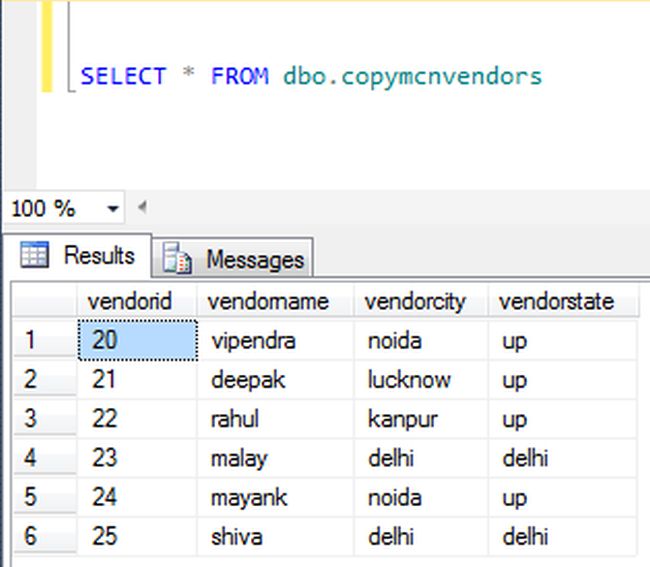Select row header 3
The height and width of the screenshot is (567, 650).
pos(45,419)
